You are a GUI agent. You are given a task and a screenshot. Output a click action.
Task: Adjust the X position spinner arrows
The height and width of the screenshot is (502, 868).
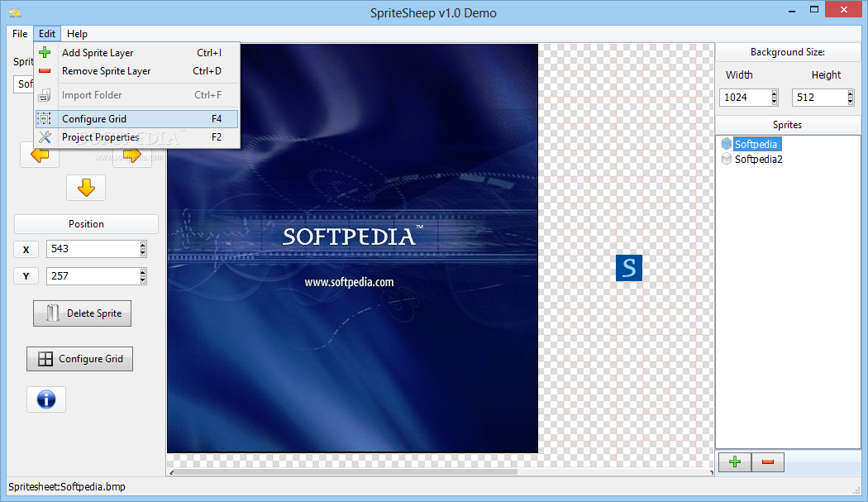pos(143,249)
